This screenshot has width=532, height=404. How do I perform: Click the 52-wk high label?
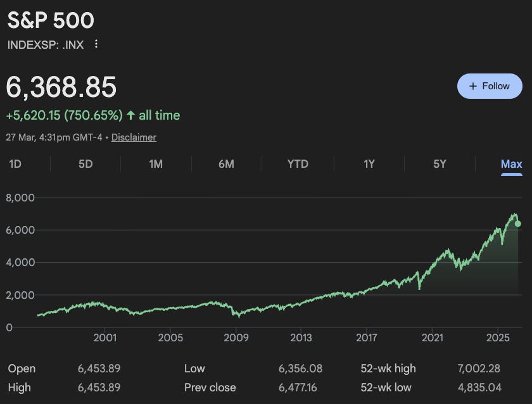point(388,369)
